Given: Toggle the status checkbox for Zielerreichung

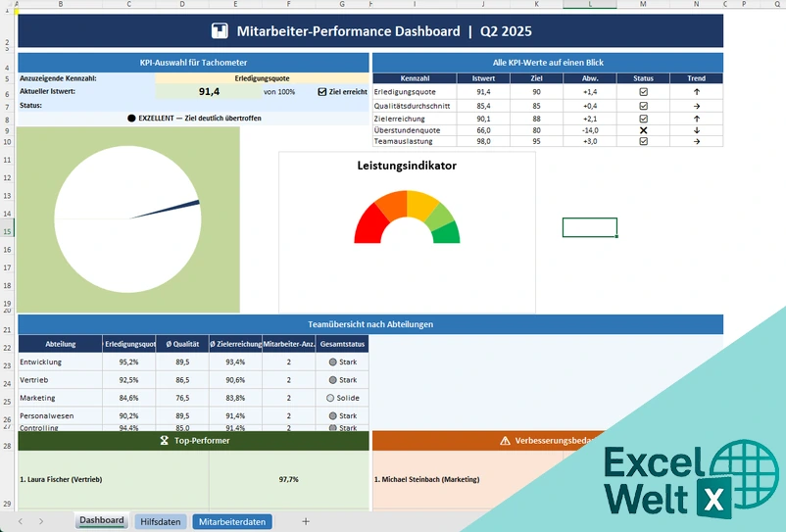Looking at the screenshot, I should (643, 119).
